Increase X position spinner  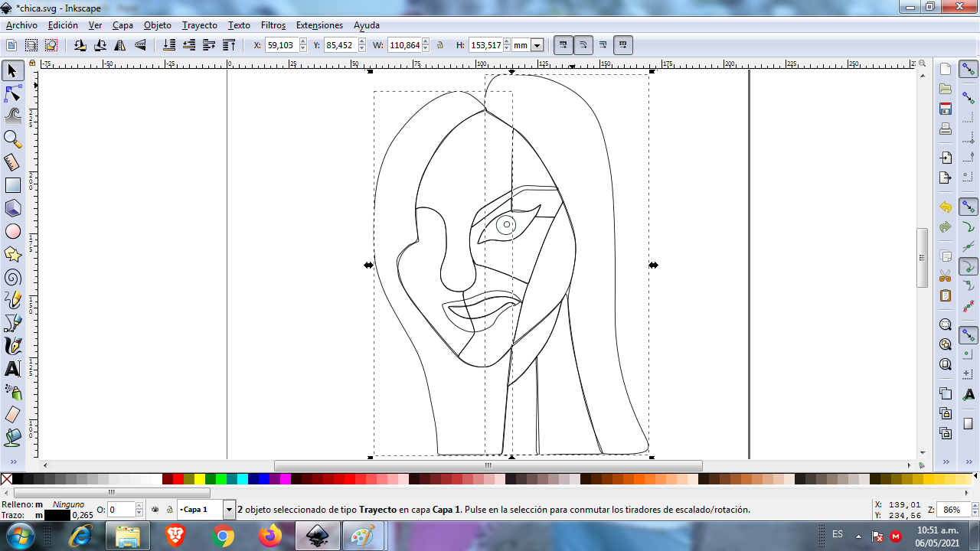point(303,42)
